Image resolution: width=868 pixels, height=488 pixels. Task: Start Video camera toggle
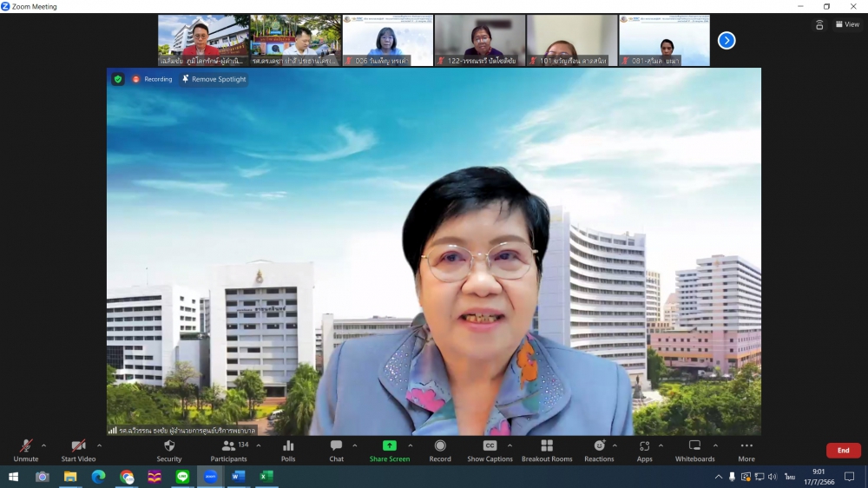click(78, 450)
